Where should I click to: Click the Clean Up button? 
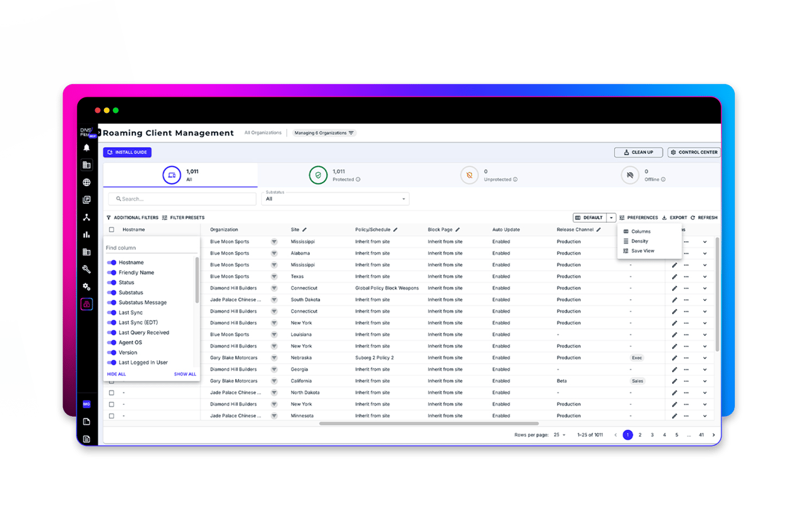638,153
